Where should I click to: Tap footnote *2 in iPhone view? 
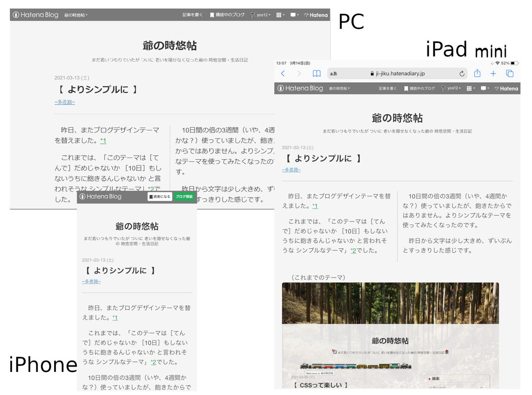153,362
